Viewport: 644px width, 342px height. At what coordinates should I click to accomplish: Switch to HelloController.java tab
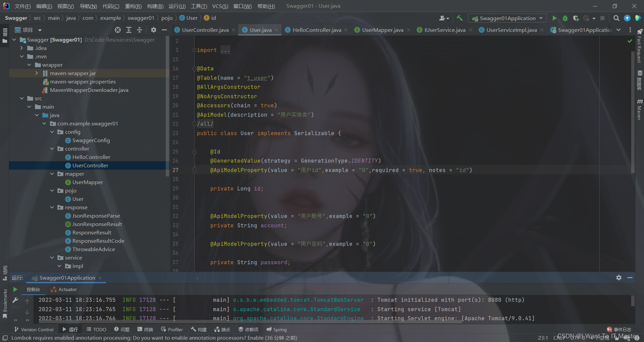coord(317,30)
